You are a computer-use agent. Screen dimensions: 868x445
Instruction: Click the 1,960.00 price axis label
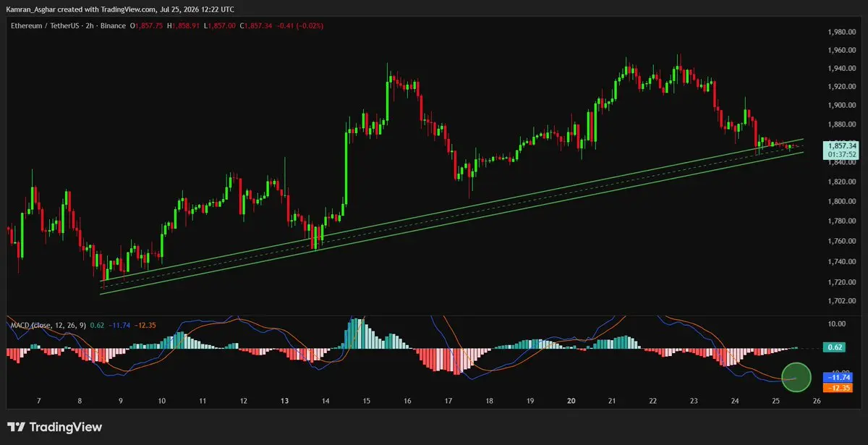coord(842,51)
